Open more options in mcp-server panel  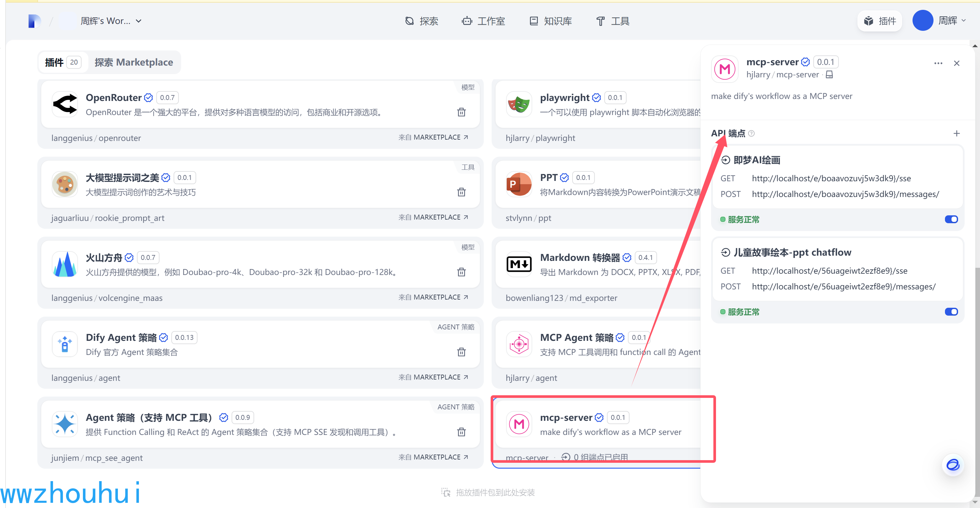[938, 63]
